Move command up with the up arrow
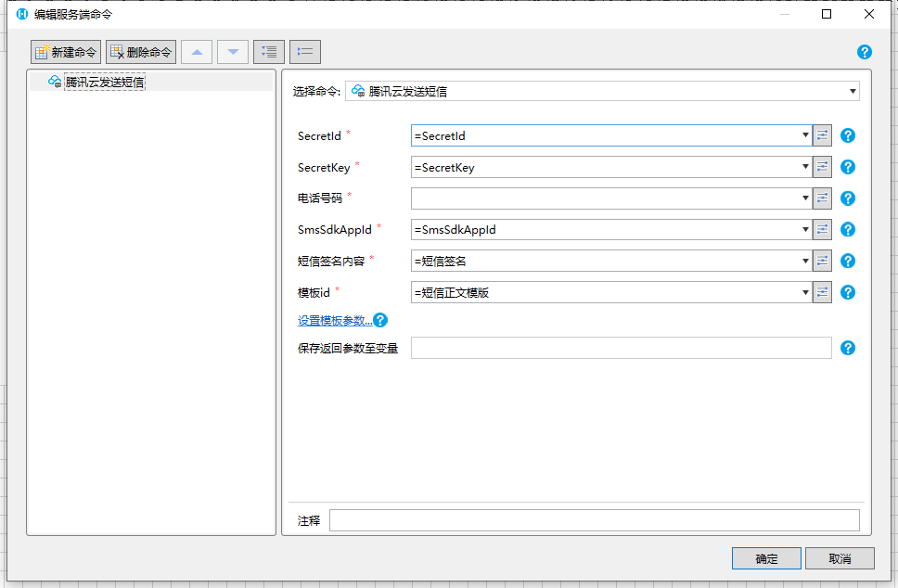 click(197, 52)
